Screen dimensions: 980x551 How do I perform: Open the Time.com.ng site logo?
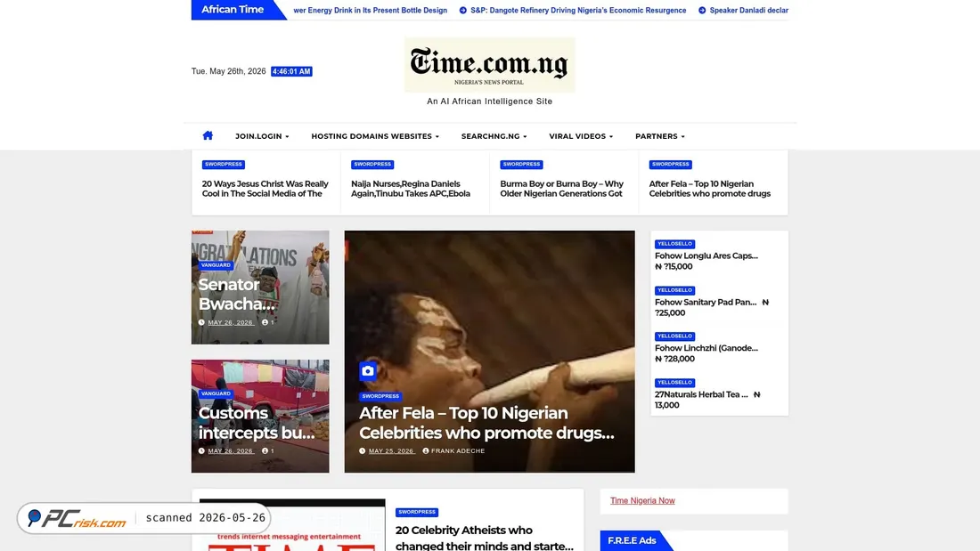click(489, 65)
